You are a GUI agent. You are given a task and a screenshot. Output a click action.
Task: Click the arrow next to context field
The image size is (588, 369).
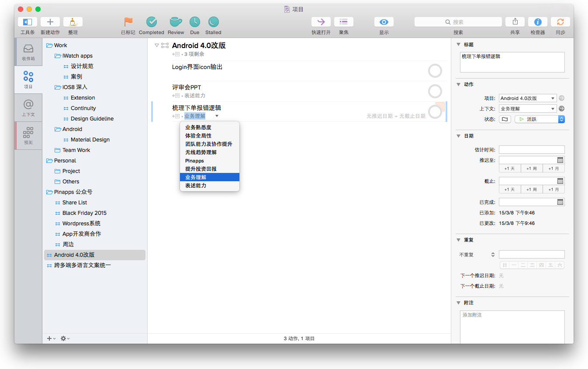click(x=562, y=109)
